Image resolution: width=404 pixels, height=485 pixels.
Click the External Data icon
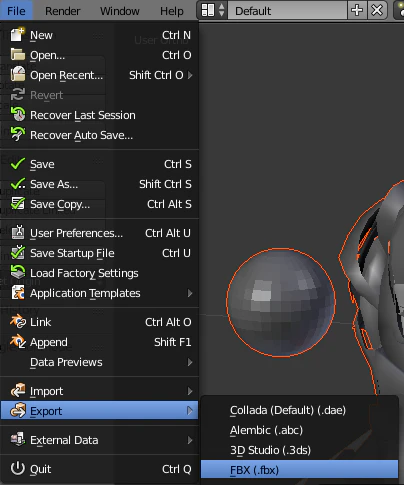[x=18, y=439]
